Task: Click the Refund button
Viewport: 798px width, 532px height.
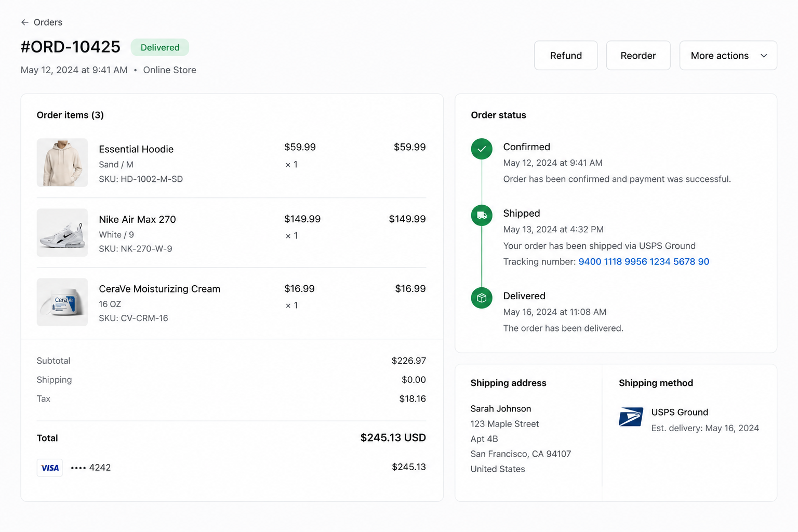Action: point(566,56)
